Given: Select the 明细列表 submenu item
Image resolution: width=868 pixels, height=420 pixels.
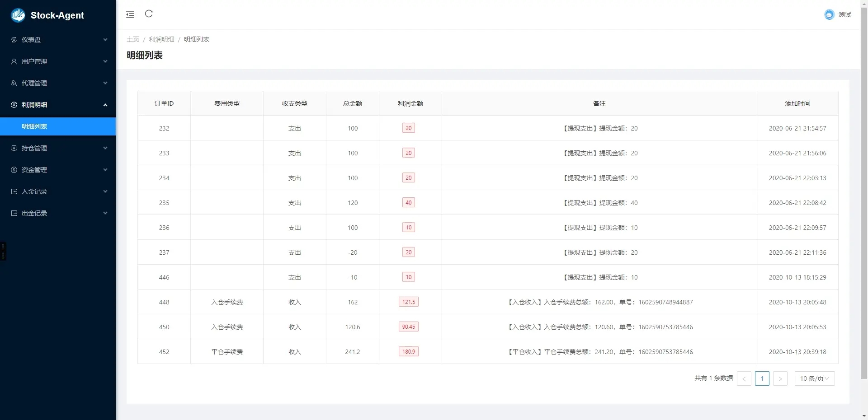Looking at the screenshot, I should pos(58,126).
